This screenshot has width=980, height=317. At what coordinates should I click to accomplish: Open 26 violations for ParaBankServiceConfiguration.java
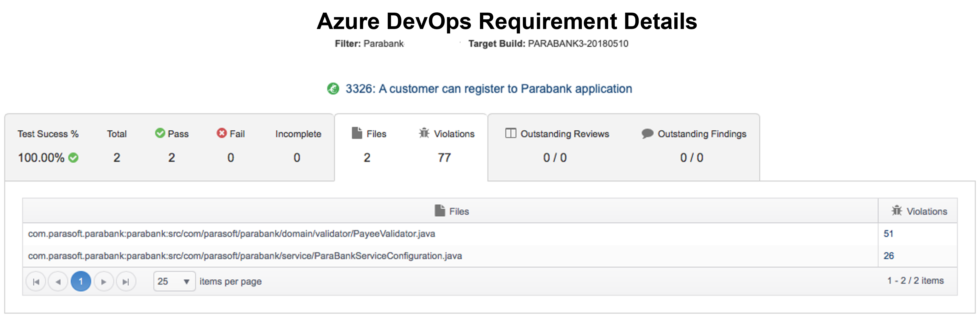click(889, 256)
